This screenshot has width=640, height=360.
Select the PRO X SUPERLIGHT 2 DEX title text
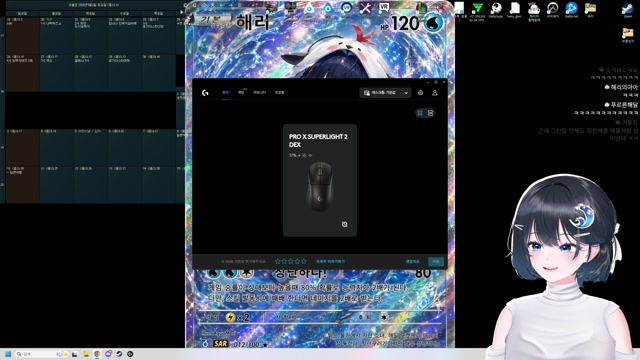[x=318, y=140]
